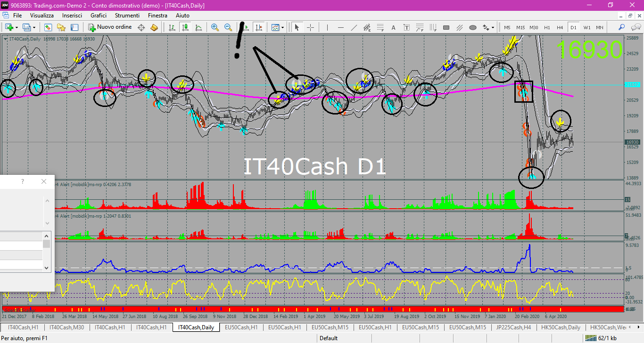Open the Finestra menu
The image size is (644, 343).
(x=157, y=16)
